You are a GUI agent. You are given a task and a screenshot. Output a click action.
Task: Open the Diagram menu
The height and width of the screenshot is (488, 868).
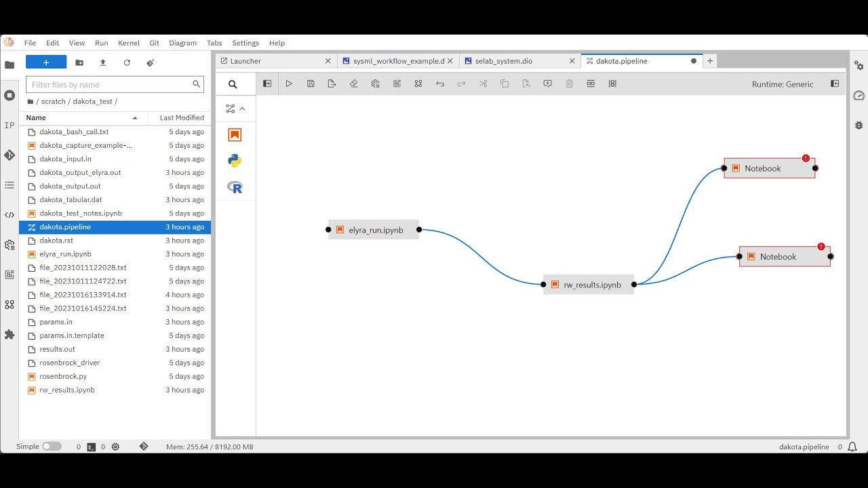[182, 43]
